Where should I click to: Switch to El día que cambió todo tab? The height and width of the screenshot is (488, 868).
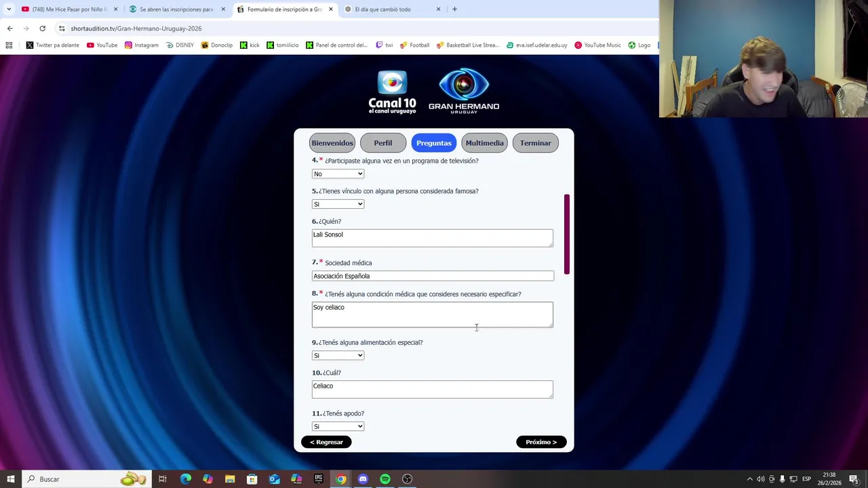point(393,9)
